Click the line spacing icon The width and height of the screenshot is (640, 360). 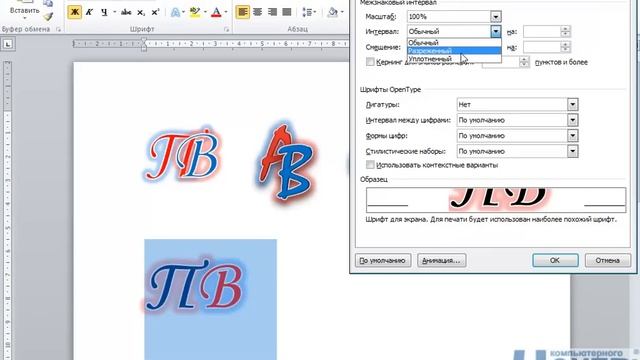[x=307, y=12]
